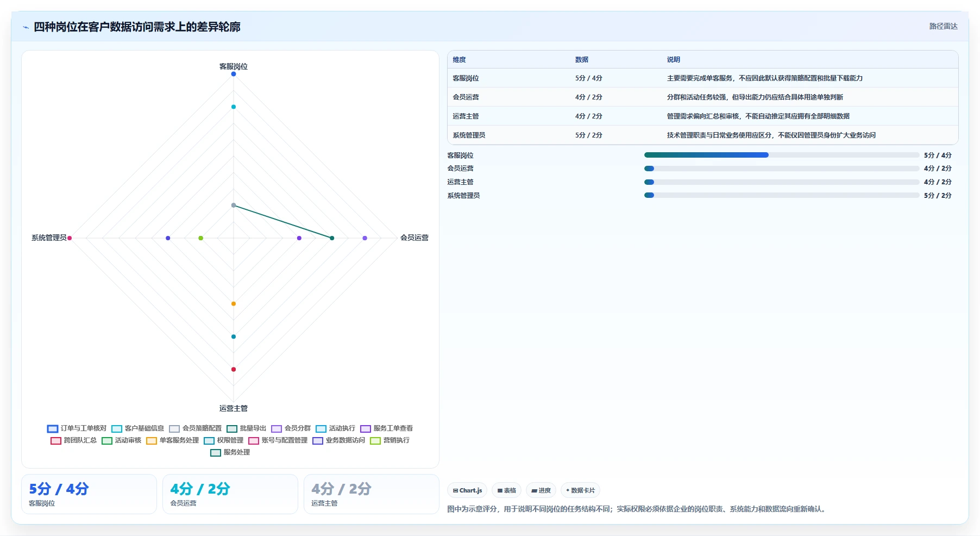Click the 5分 / 4分 table cell

coord(589,78)
